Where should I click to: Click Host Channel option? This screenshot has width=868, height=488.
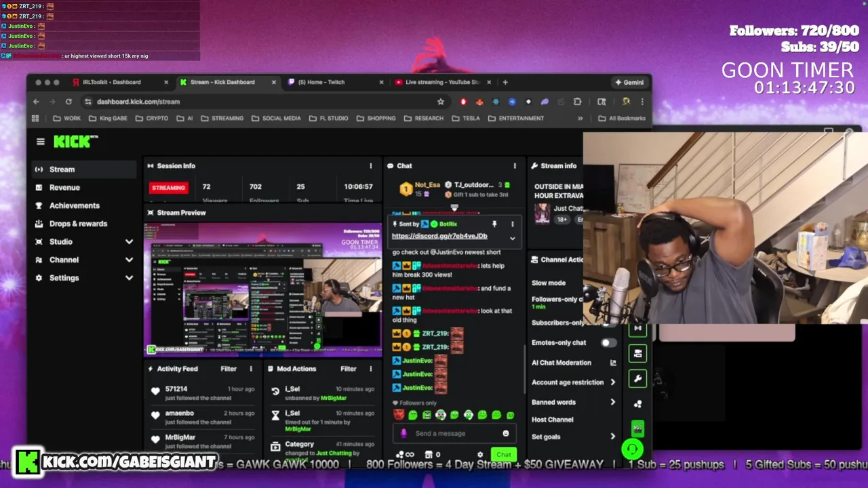coord(552,420)
